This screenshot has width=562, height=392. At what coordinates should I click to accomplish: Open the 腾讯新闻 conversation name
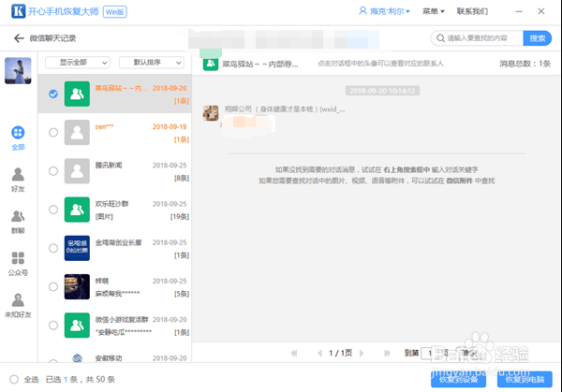click(x=109, y=165)
